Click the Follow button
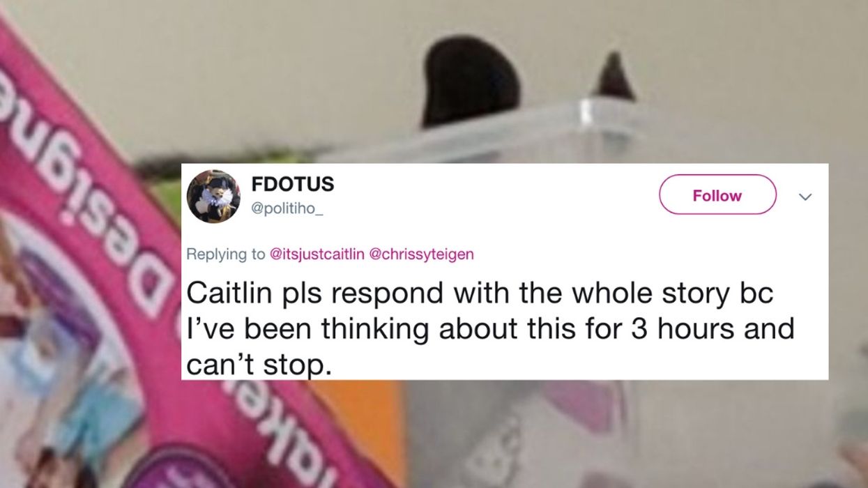Image resolution: width=868 pixels, height=488 pixels. tap(717, 195)
